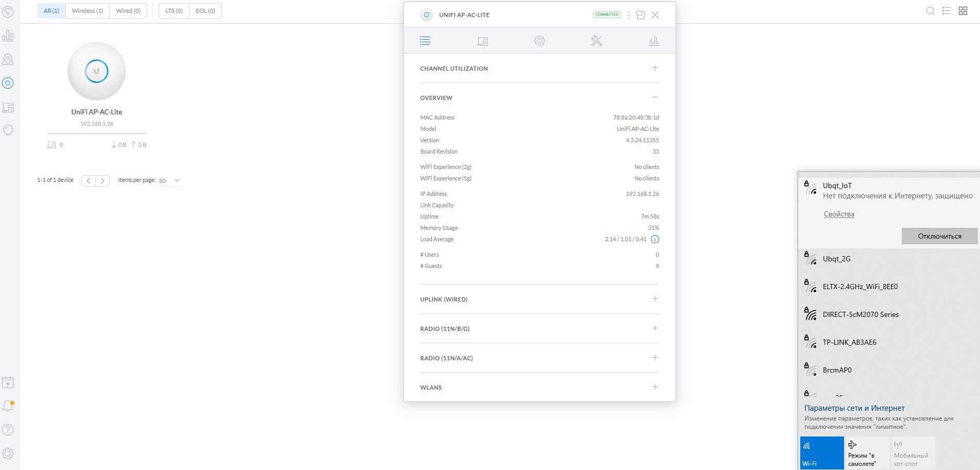Click the AP status icon in panel header
The width and height of the screenshot is (980, 470).
(x=426, y=15)
